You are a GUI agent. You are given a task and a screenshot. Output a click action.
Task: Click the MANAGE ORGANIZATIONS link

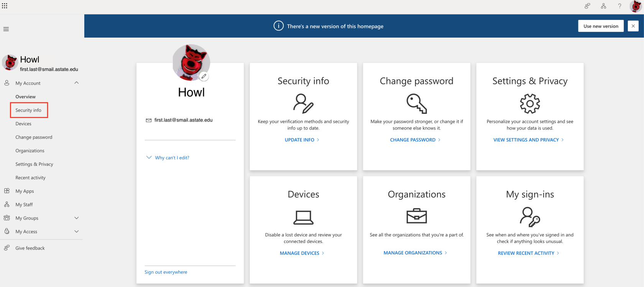(416, 253)
